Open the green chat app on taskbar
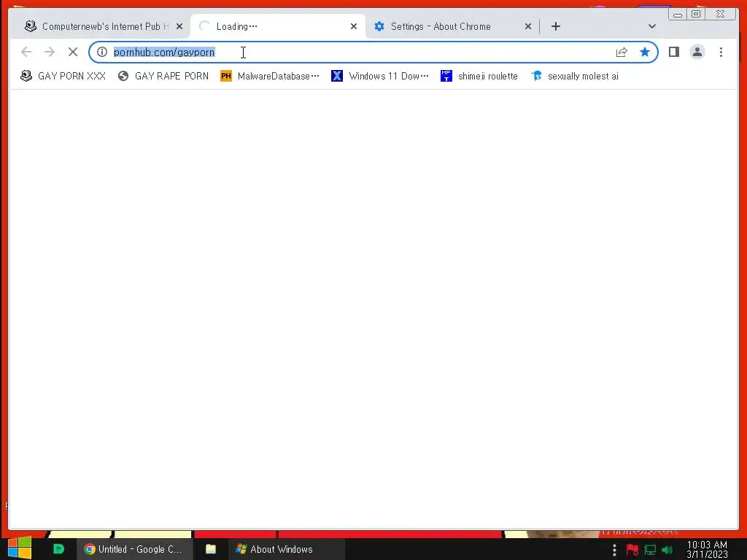 pos(58,549)
